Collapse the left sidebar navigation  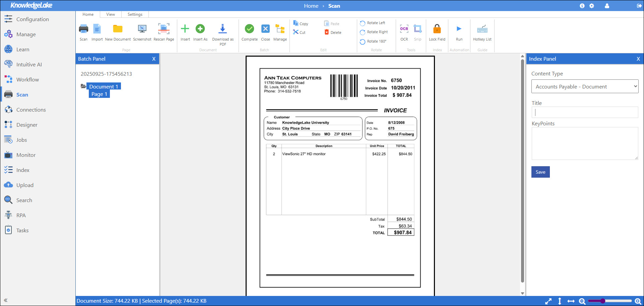click(6, 300)
